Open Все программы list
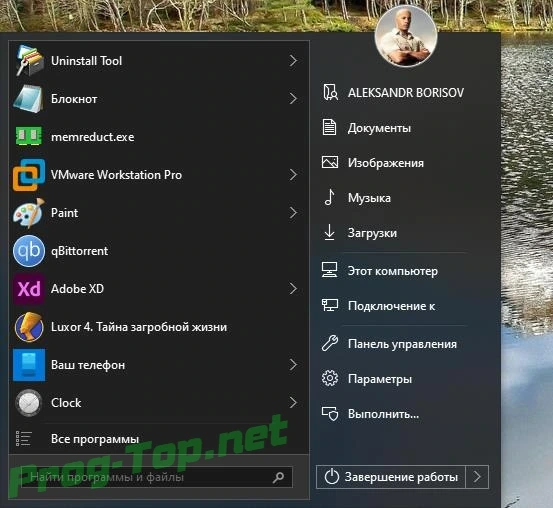Screen dimensions: 553x508 pyautogui.click(x=159, y=439)
